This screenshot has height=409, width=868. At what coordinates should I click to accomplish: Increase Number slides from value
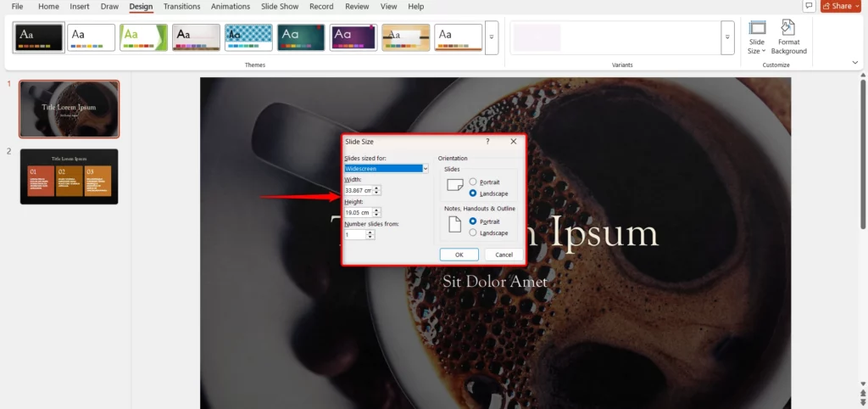coord(371,233)
